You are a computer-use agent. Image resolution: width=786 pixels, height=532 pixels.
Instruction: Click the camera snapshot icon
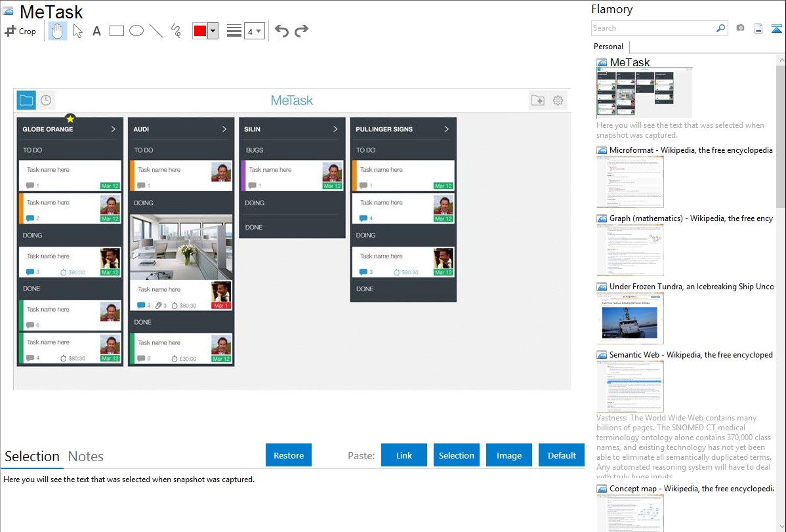(x=740, y=28)
